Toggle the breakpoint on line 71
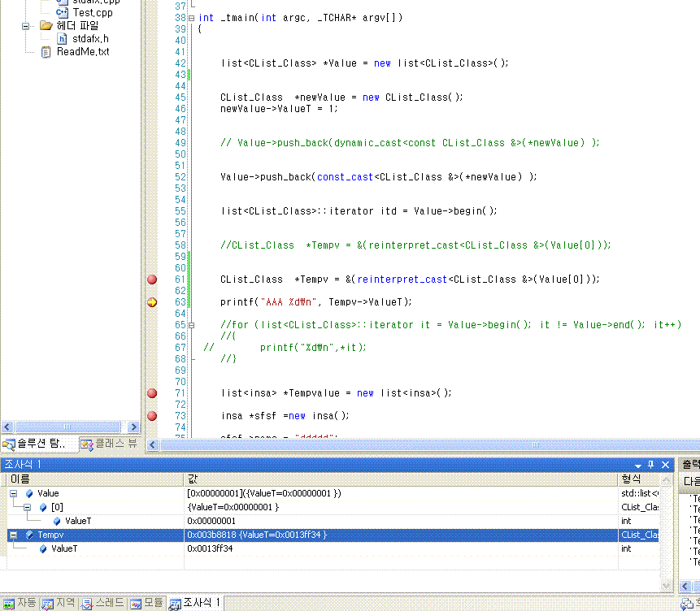This screenshot has height=611, width=700. click(x=151, y=393)
